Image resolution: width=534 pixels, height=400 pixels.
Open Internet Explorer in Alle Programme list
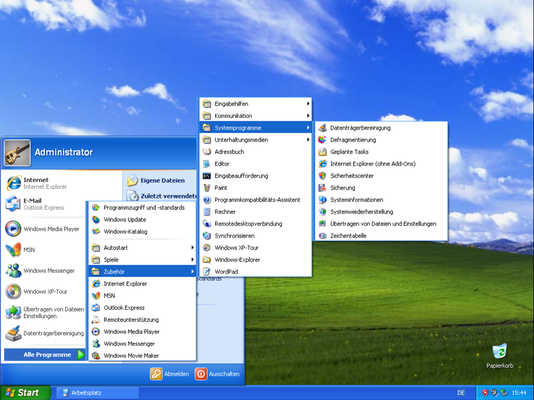click(142, 284)
